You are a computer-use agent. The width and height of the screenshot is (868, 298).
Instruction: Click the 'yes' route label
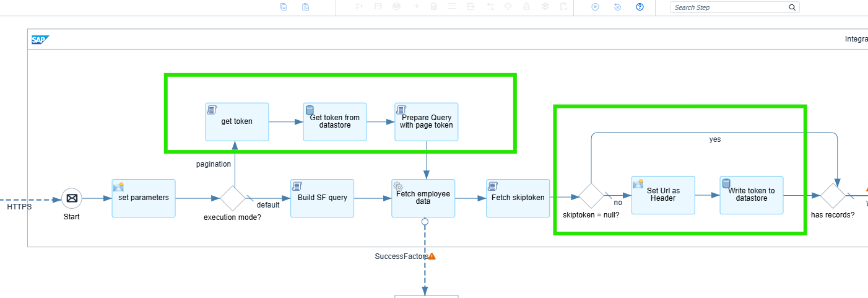(x=715, y=139)
